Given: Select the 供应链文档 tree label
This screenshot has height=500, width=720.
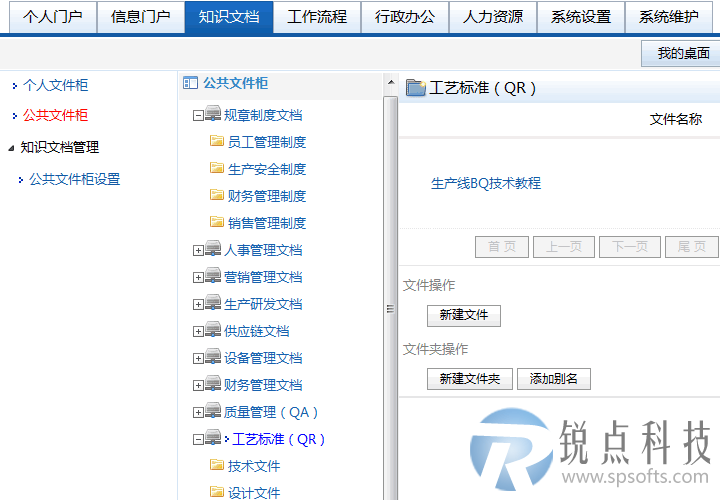Looking at the screenshot, I should coord(257,331).
